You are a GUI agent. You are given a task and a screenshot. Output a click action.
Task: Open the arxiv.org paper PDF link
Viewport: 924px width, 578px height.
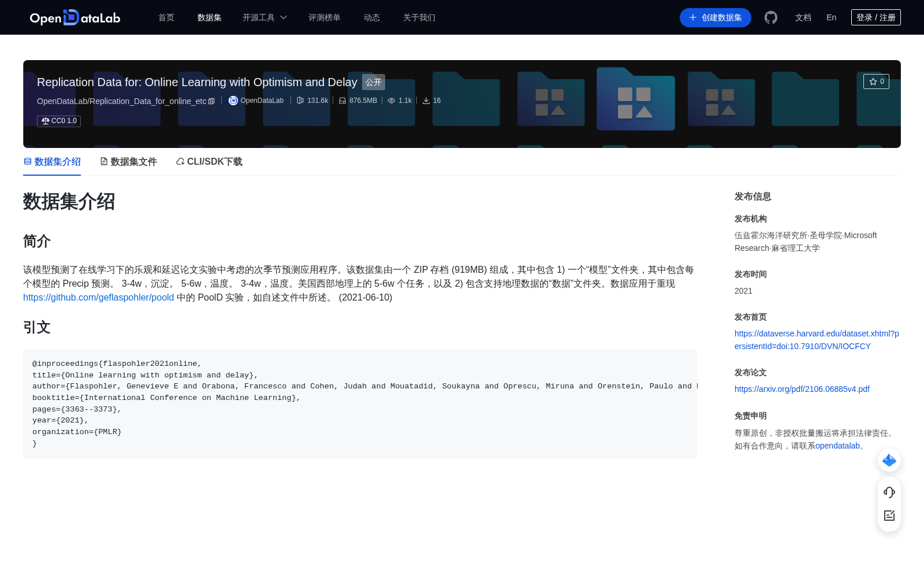(x=802, y=389)
